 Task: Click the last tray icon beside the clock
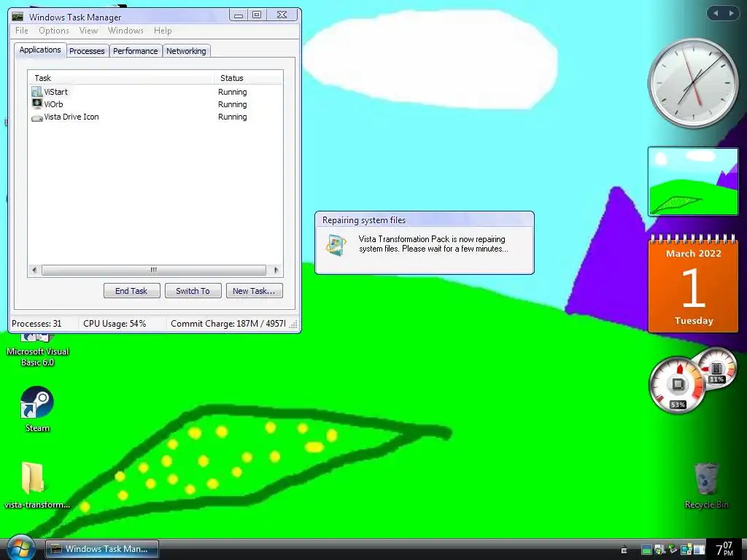coord(699,550)
